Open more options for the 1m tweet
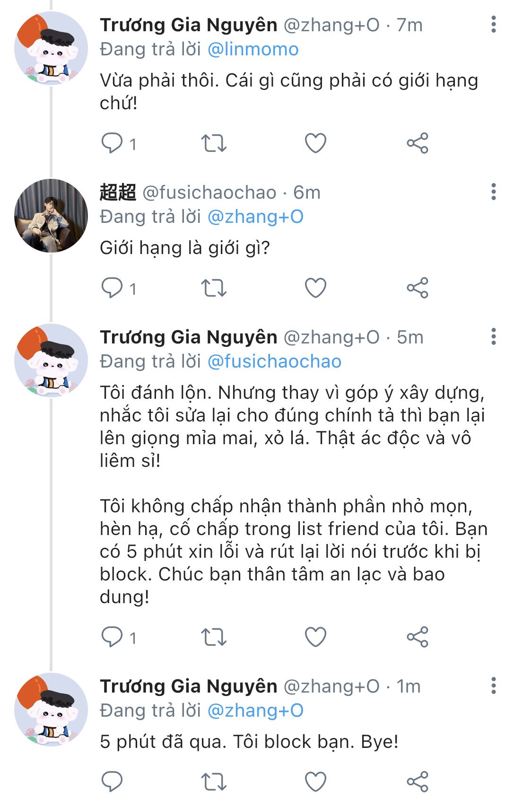Image resolution: width=532 pixels, height=799 pixels. [x=493, y=686]
